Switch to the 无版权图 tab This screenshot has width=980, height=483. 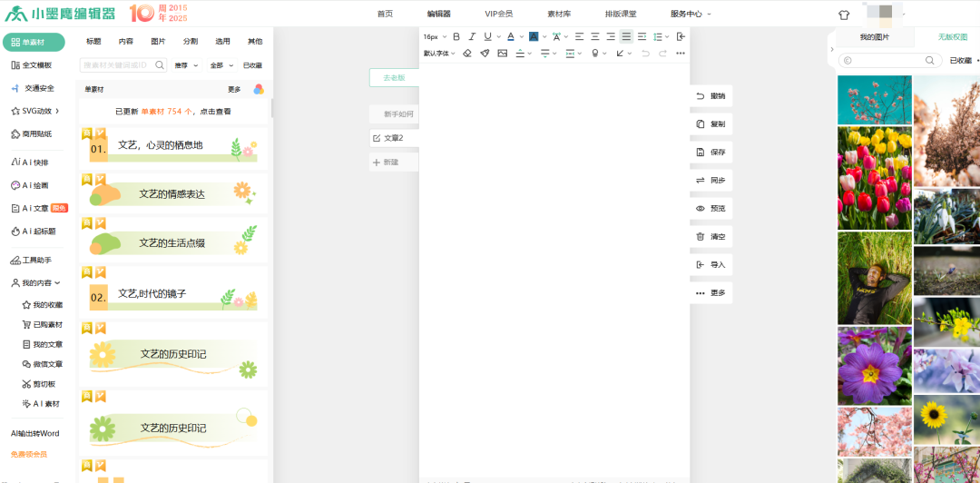pos(953,37)
